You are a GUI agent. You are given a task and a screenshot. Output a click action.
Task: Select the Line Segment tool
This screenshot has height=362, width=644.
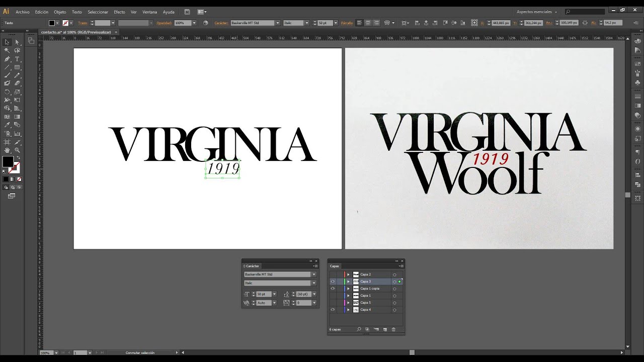tap(7, 67)
